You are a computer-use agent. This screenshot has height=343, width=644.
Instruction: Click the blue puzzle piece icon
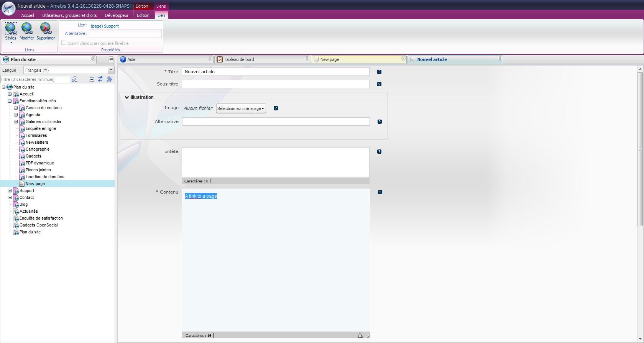(110, 79)
